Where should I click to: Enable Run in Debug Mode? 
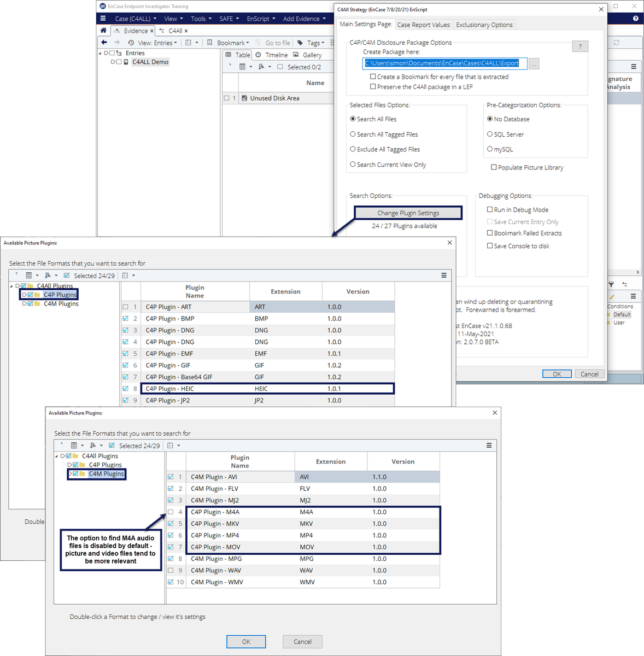[490, 209]
